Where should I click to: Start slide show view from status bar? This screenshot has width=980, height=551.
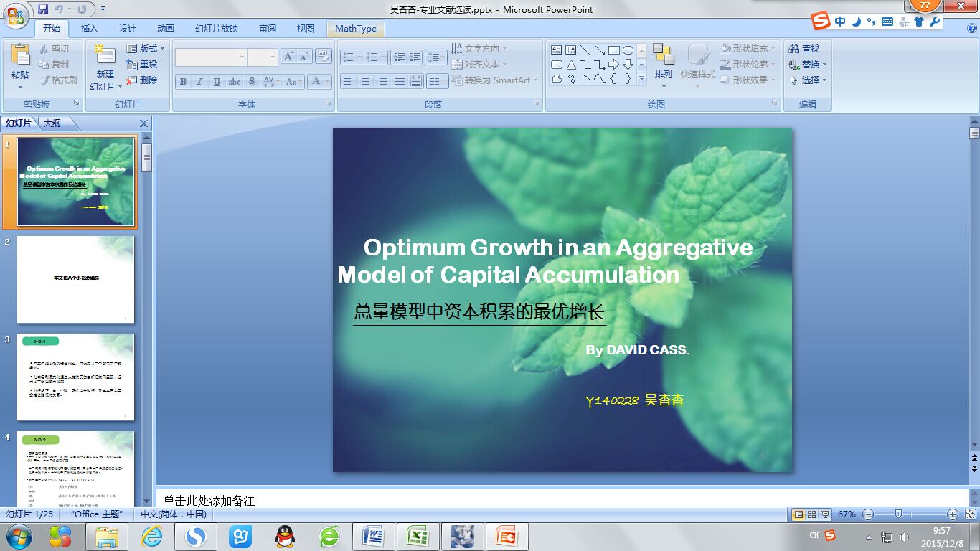826,514
